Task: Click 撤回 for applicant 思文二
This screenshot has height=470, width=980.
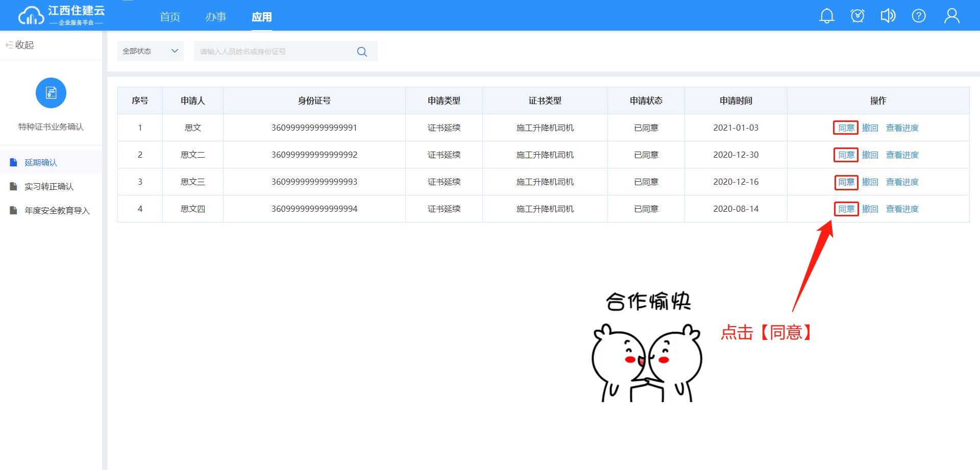Action: point(870,155)
